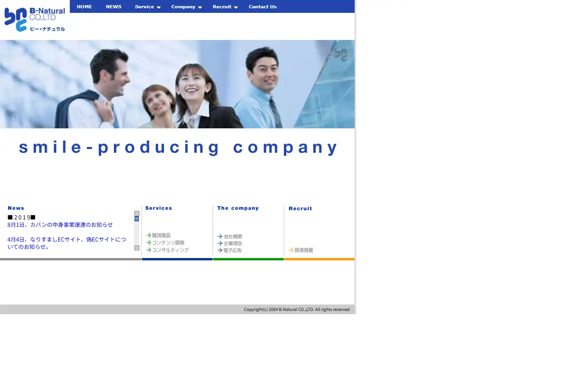
Task: Expand the Service dropdown arrow
Action: (x=158, y=7)
